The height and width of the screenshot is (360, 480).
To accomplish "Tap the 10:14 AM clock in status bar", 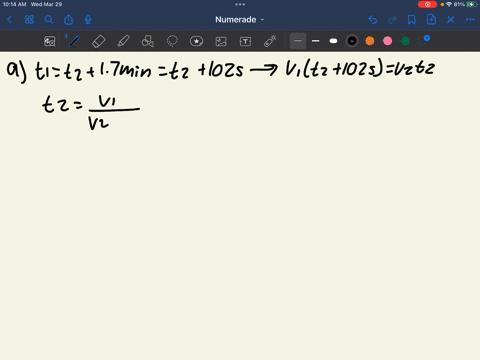I will (x=14, y=4).
